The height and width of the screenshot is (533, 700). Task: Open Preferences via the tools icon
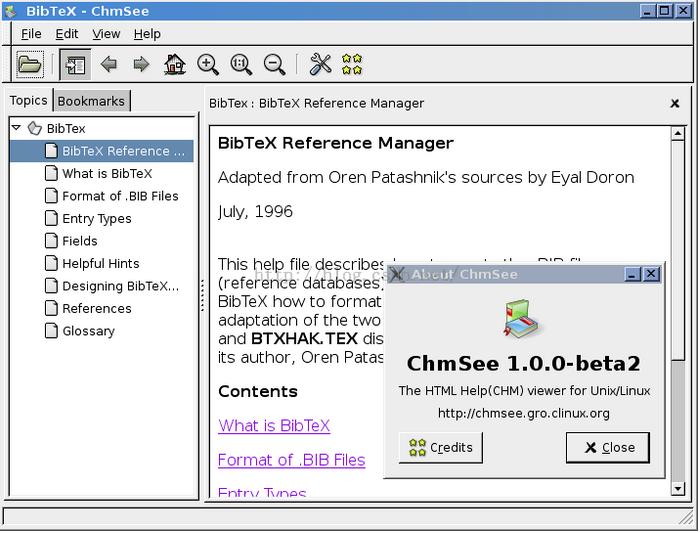[320, 65]
